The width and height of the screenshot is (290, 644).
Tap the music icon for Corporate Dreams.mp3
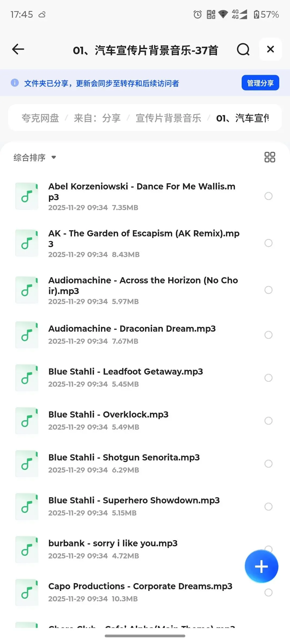pos(27,592)
